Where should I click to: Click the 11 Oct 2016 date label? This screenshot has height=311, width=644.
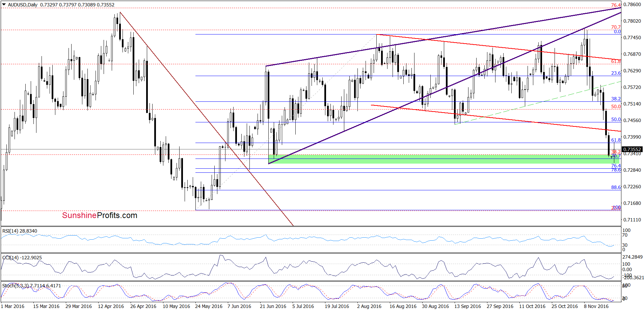[x=532, y=306]
